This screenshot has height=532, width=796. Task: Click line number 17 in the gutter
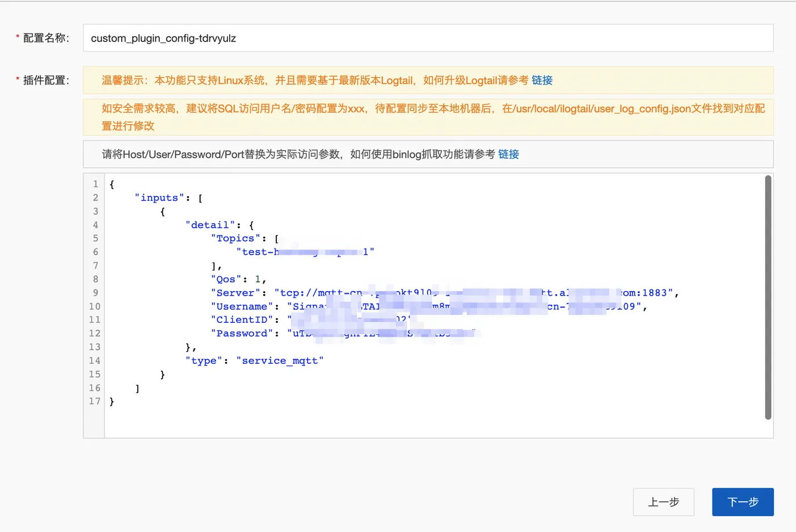click(94, 401)
